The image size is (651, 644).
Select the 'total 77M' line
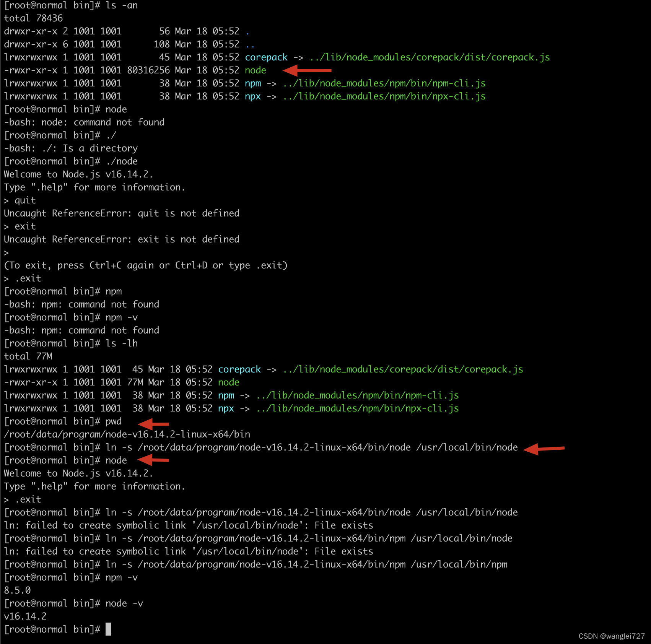tap(28, 356)
